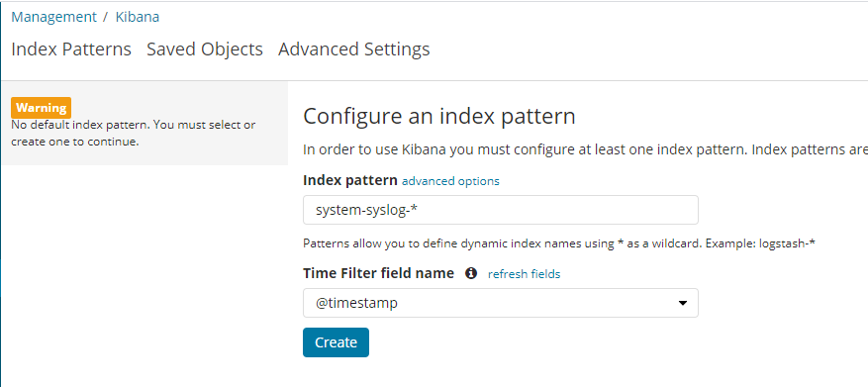
Task: Open the advanced options link
Action: [450, 181]
